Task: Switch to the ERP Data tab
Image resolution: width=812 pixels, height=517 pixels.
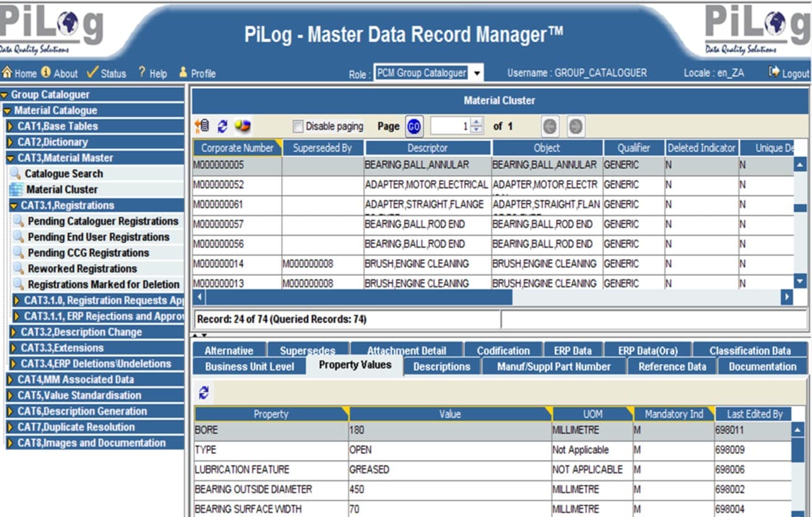Action: point(573,350)
